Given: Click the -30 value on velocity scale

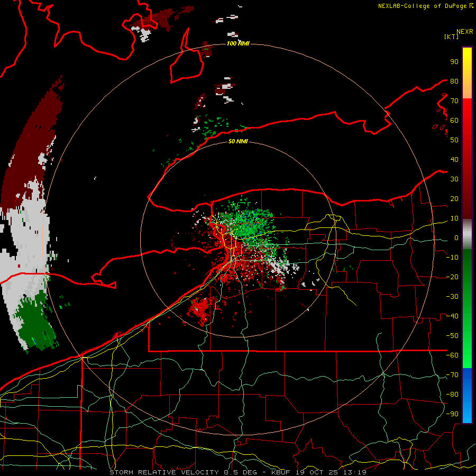Looking at the screenshot, I should click(452, 297).
